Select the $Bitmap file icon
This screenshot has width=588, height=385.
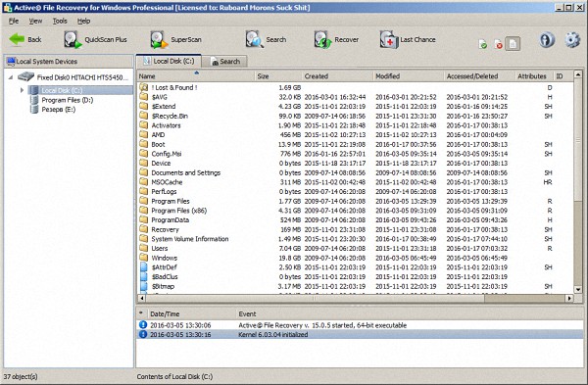tap(144, 286)
